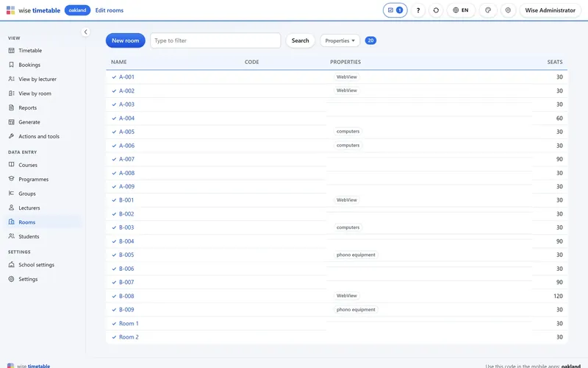This screenshot has width=588, height=368.
Task: Click the WebView tag on B-008
Action: (x=346, y=296)
